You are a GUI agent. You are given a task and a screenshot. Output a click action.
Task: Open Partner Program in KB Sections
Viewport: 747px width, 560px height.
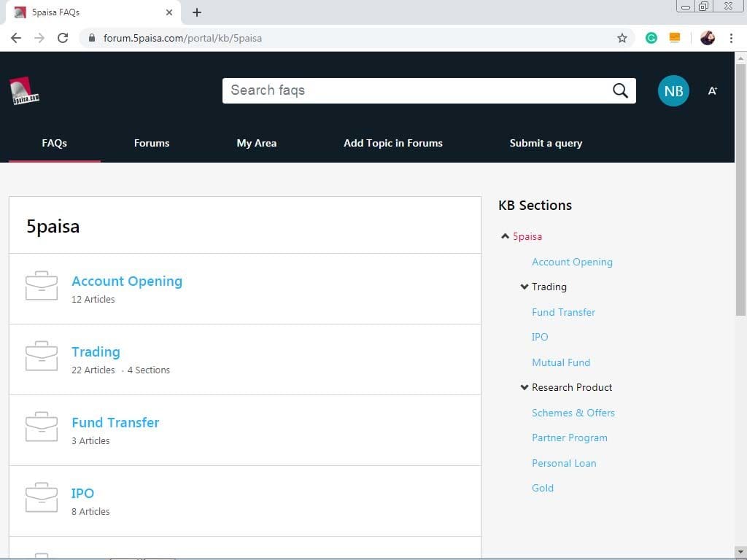[569, 437]
